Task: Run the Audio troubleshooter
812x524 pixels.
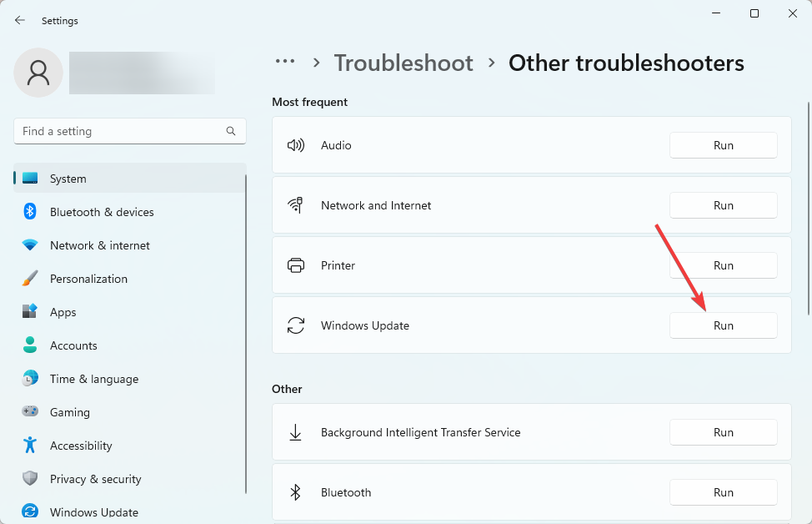Action: pos(724,145)
